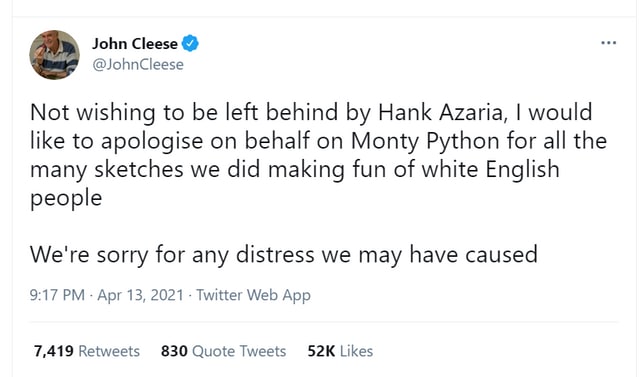This screenshot has width=640, height=377.
Task: View the 7,419 Retweets list
Action: pyautogui.click(x=87, y=351)
